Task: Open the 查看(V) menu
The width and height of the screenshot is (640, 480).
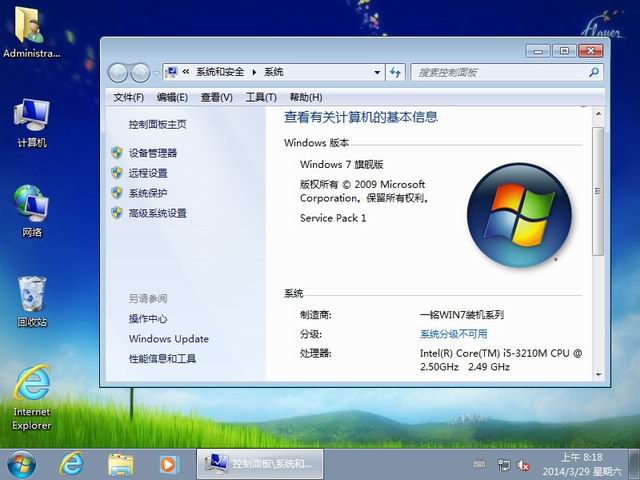Action: pos(216,98)
